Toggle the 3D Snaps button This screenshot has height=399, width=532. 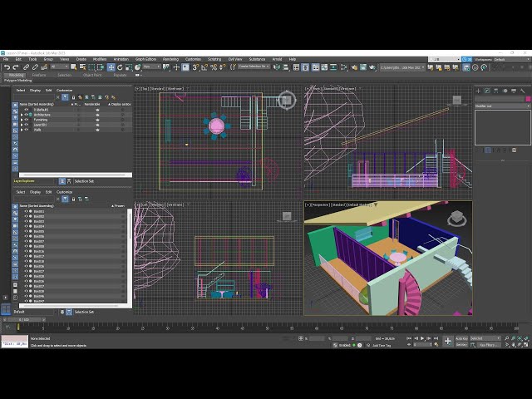pos(195,67)
